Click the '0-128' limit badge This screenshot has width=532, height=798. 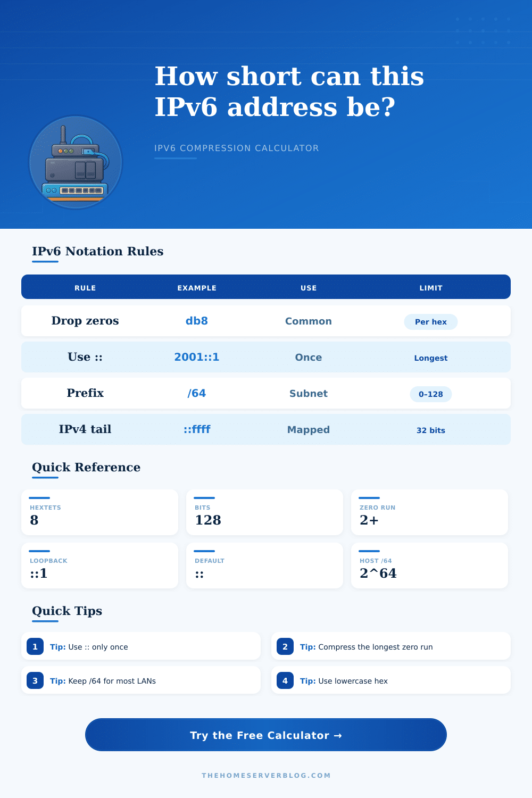coord(431,394)
